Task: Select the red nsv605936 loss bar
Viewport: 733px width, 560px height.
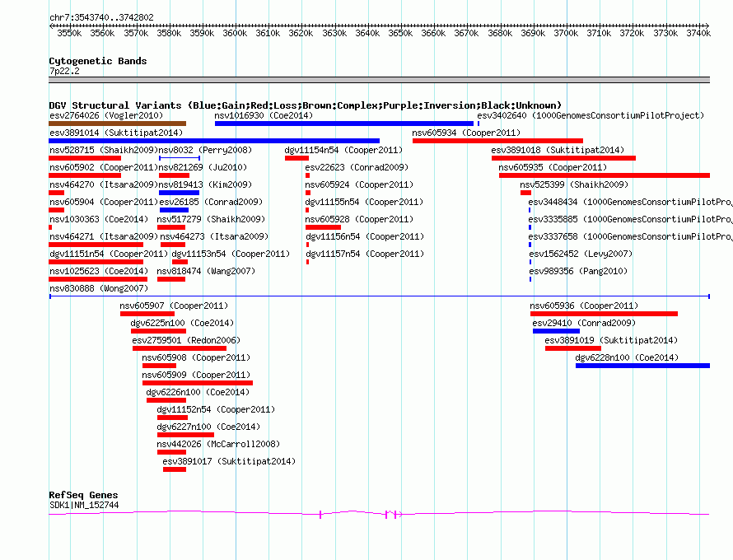Action: tap(604, 314)
